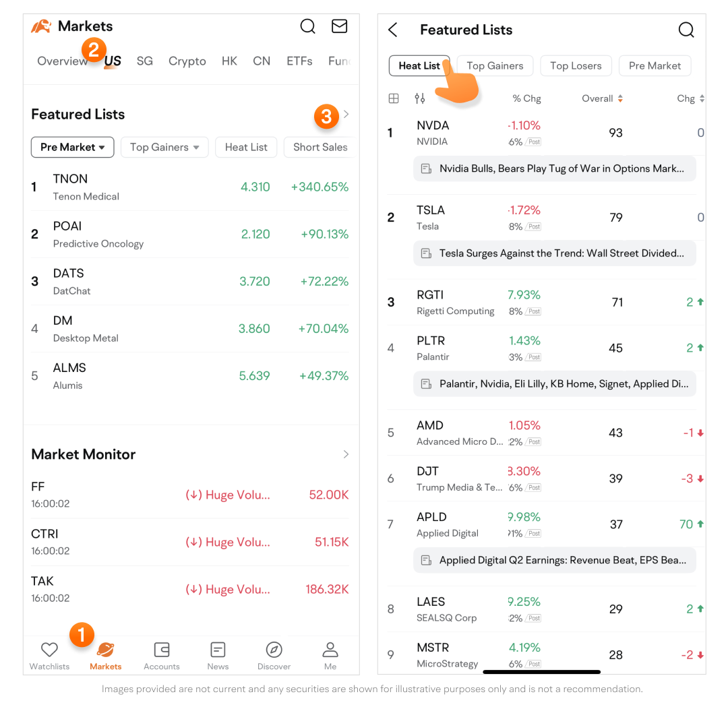Go back using the left arrow
This screenshot has width=728, height=709.
(x=393, y=30)
